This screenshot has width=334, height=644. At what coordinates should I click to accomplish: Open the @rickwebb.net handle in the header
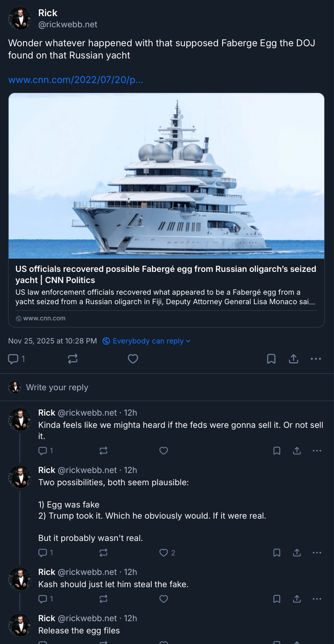67,25
